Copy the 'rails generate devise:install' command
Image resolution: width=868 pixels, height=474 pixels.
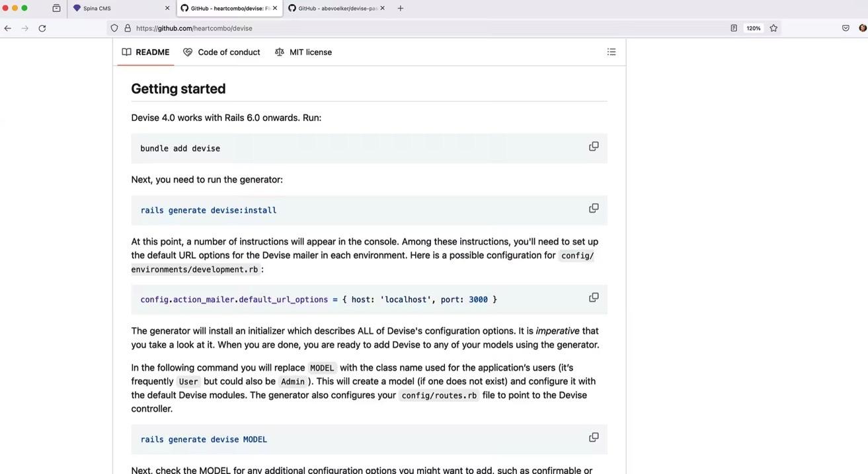(x=594, y=208)
